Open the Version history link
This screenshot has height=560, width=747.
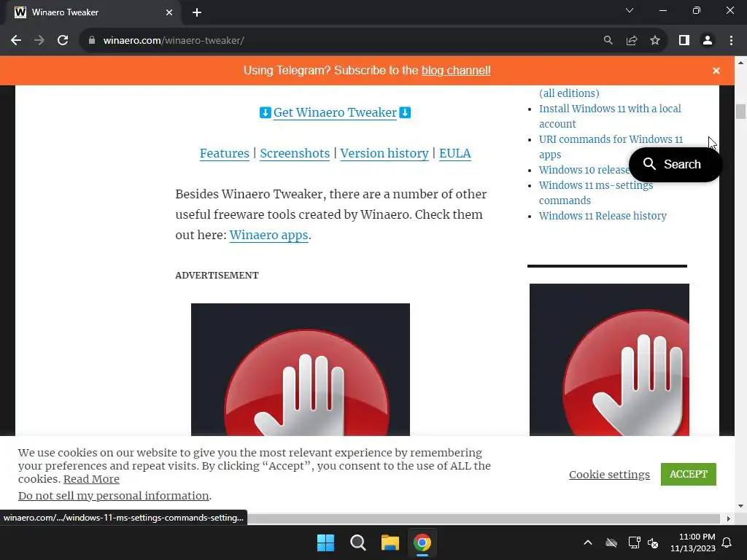(x=384, y=153)
